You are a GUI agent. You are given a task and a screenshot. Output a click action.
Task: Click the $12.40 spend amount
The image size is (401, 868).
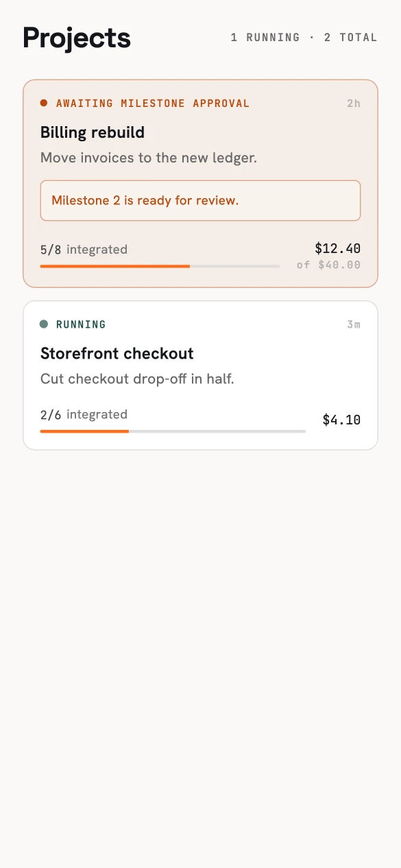coord(338,248)
